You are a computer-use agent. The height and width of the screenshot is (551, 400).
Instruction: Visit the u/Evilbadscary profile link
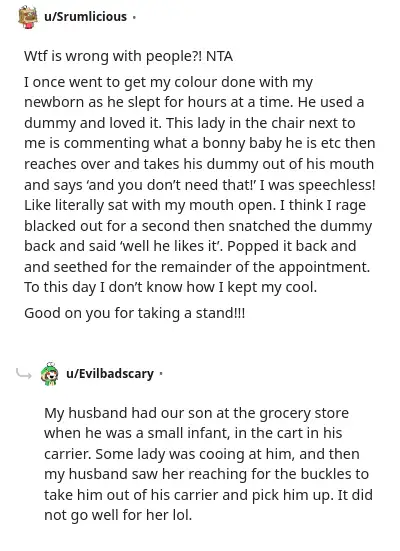pos(110,374)
